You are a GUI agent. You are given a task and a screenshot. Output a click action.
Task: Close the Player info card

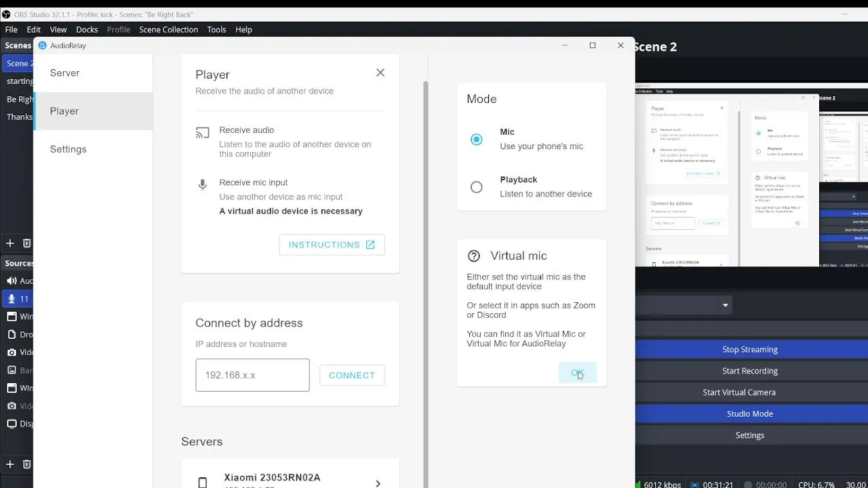[380, 73]
